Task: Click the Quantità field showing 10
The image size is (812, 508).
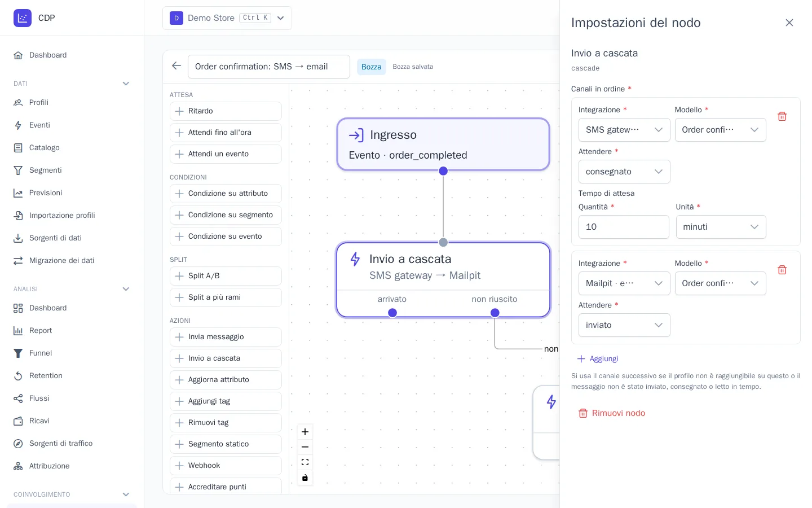Action: pyautogui.click(x=624, y=227)
